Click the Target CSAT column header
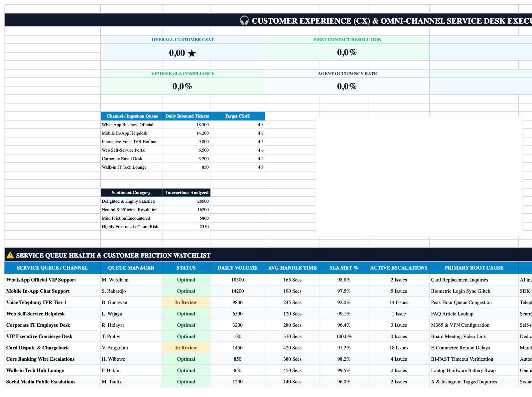Viewport: 532px width, 397px height. click(x=238, y=116)
